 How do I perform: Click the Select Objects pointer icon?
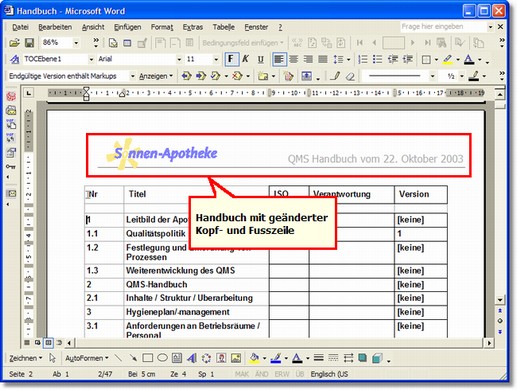52,358
